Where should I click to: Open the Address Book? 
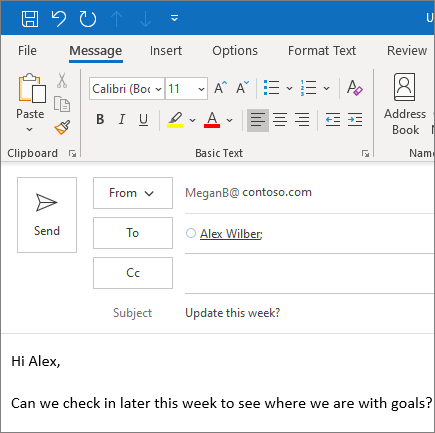[x=405, y=104]
